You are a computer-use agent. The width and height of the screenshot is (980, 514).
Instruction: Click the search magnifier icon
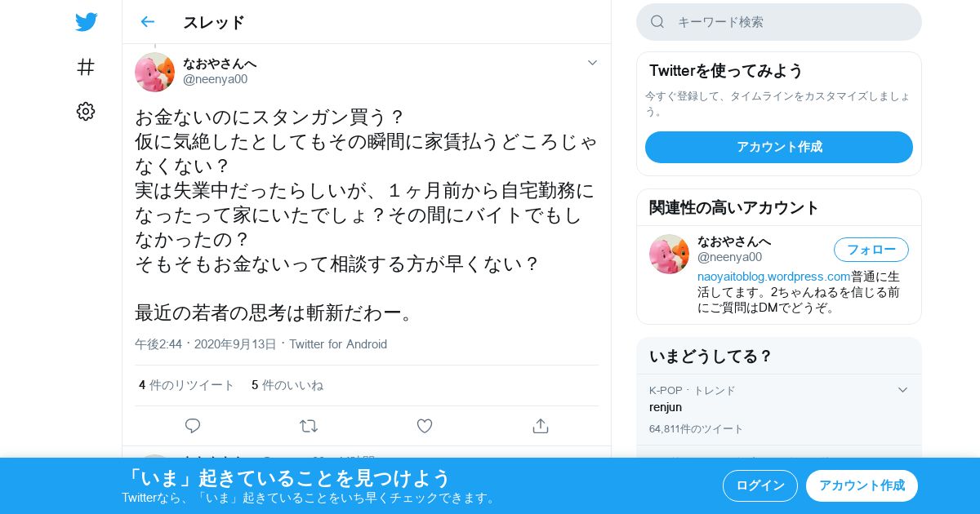[657, 22]
